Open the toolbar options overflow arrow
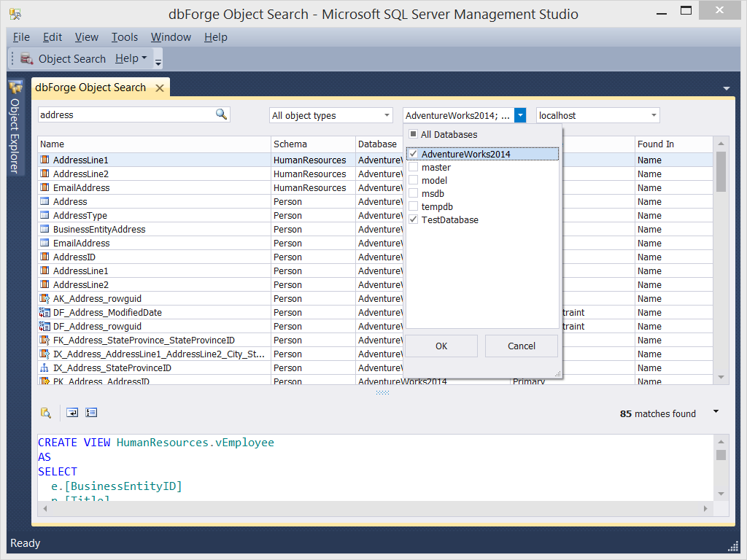This screenshot has height=560, width=747. click(x=158, y=61)
